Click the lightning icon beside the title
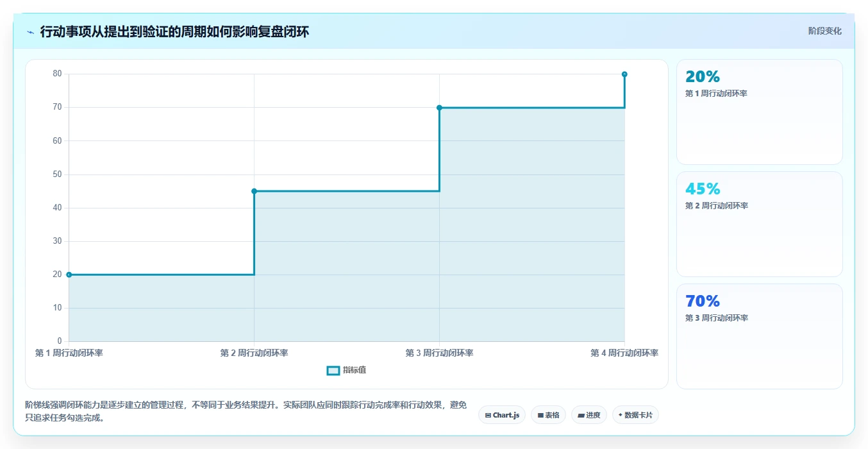Image resolution: width=868 pixels, height=449 pixels. [x=31, y=31]
